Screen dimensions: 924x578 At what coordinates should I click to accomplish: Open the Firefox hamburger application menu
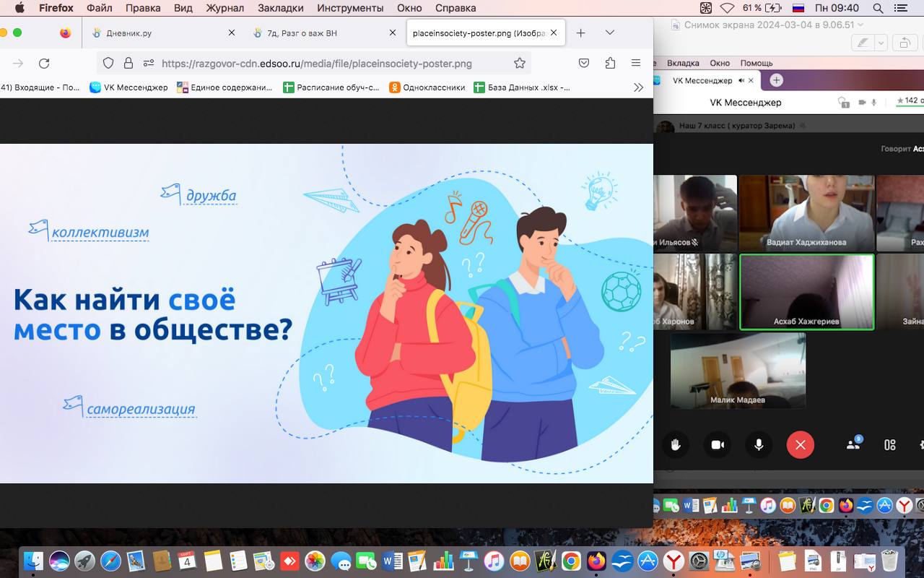coord(636,63)
